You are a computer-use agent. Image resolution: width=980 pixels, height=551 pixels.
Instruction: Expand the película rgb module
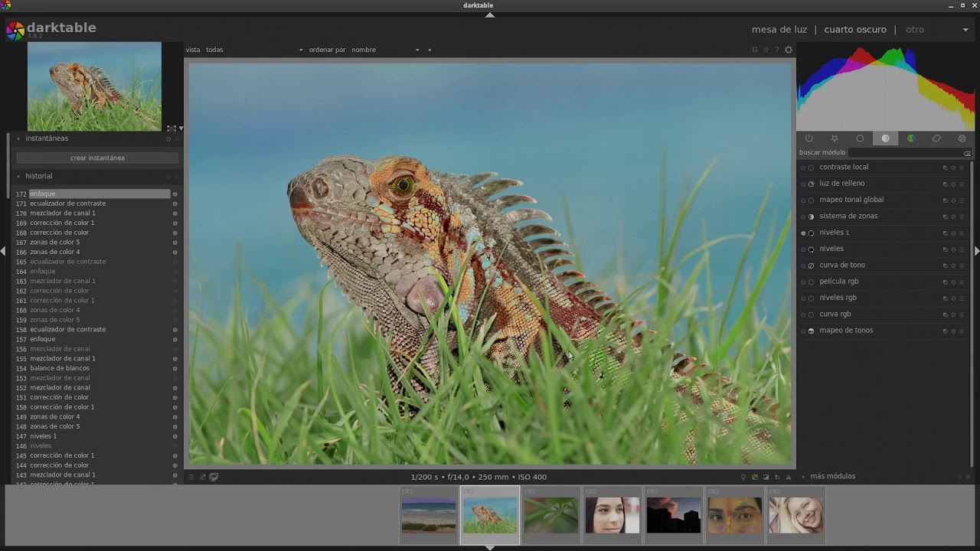(839, 282)
